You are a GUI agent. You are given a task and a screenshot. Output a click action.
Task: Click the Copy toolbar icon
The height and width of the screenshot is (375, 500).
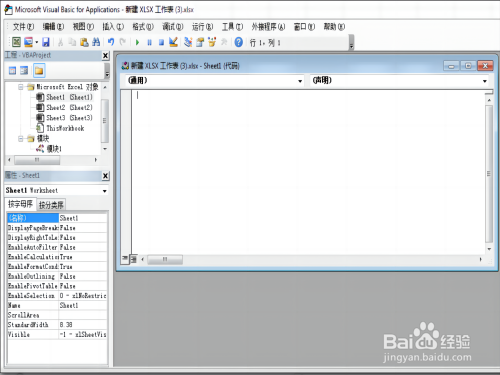(x=72, y=42)
